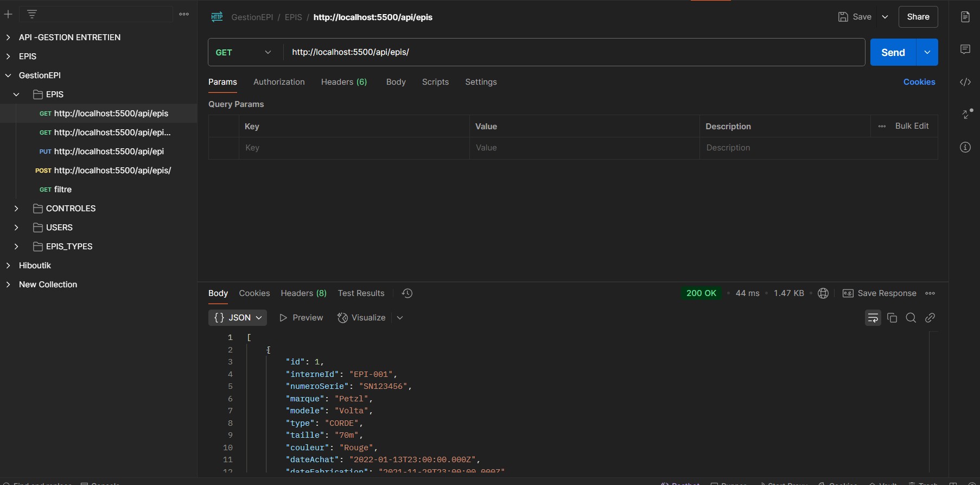
Task: Switch to the Settings tab
Action: point(481,82)
